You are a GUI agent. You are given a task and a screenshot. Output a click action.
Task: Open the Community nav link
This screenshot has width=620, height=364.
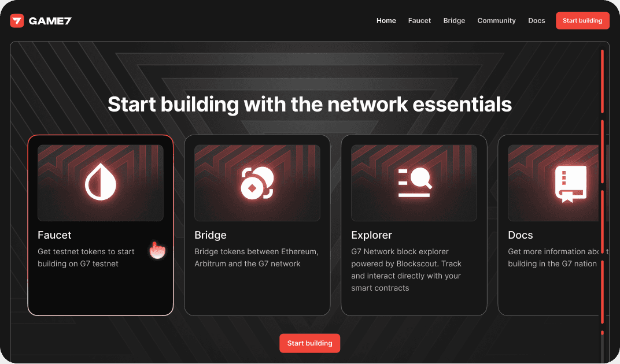(497, 21)
